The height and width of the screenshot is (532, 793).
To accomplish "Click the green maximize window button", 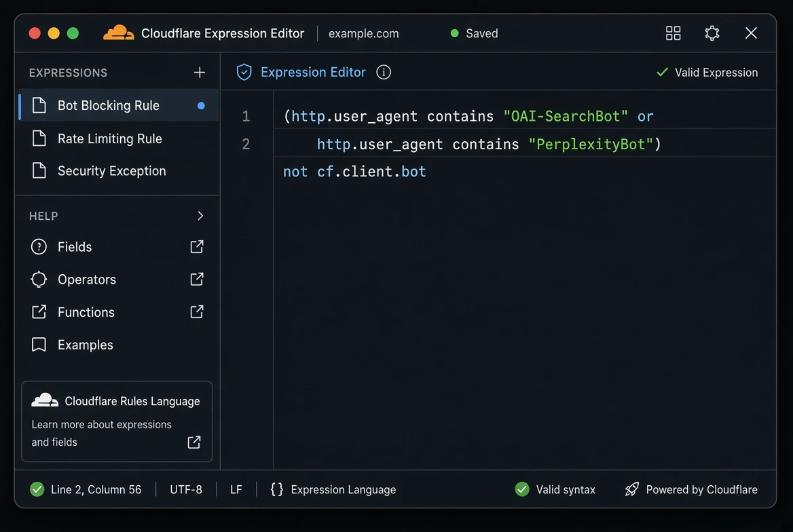I will click(73, 33).
